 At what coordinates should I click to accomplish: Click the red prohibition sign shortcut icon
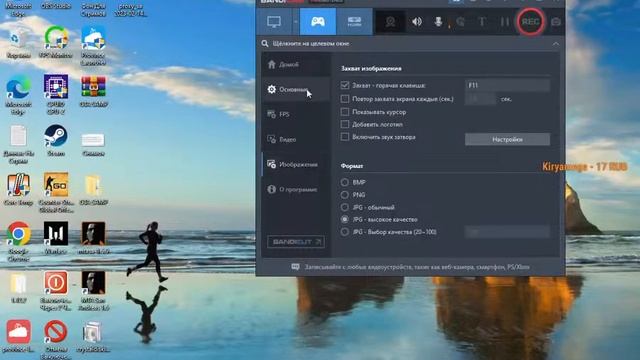click(x=56, y=339)
